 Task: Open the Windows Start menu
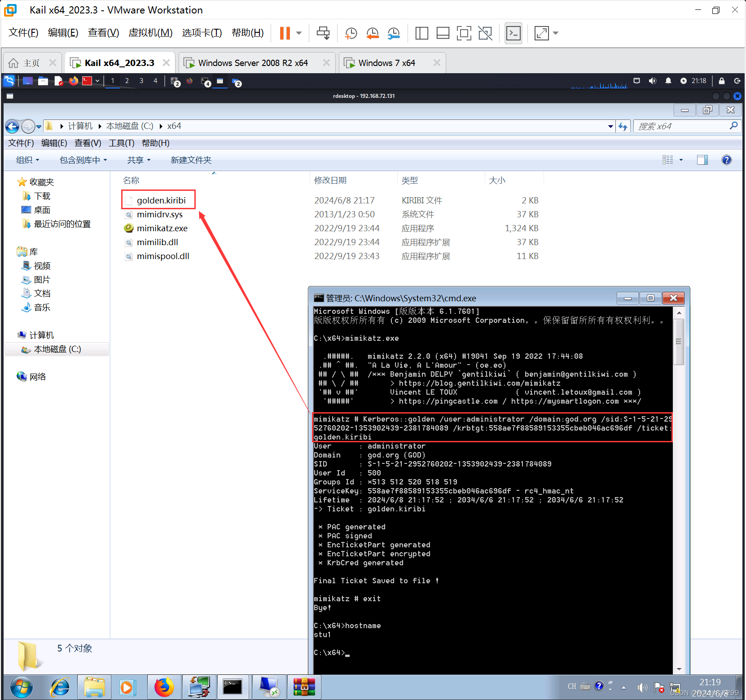21,687
